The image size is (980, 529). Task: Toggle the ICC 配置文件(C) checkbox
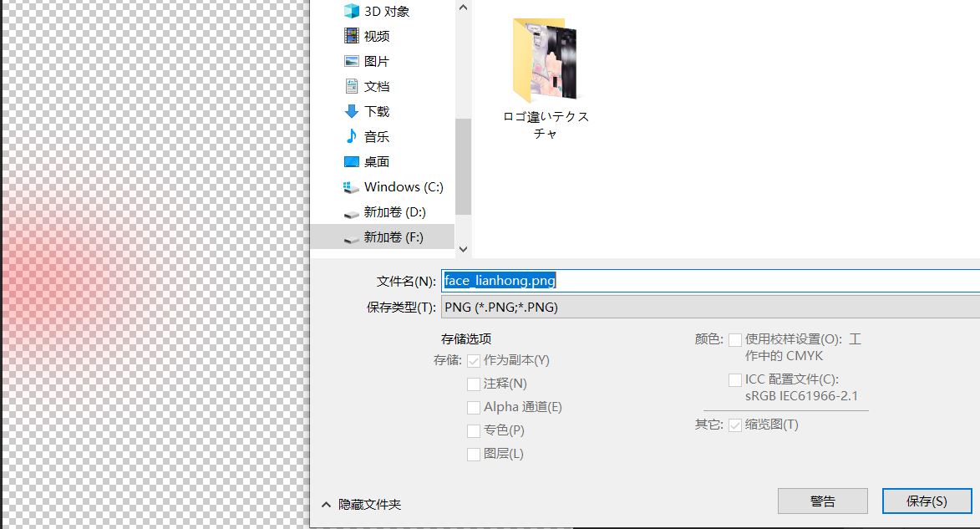coord(735,379)
